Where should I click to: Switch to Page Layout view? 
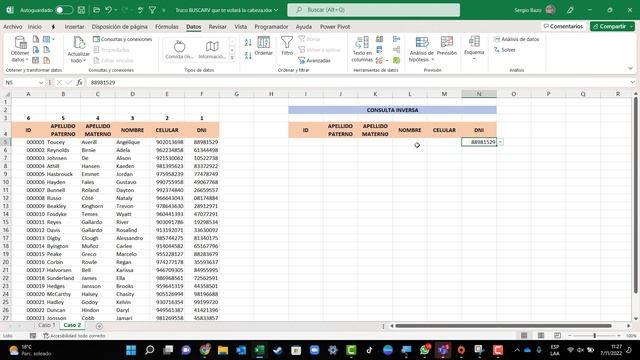click(541, 336)
